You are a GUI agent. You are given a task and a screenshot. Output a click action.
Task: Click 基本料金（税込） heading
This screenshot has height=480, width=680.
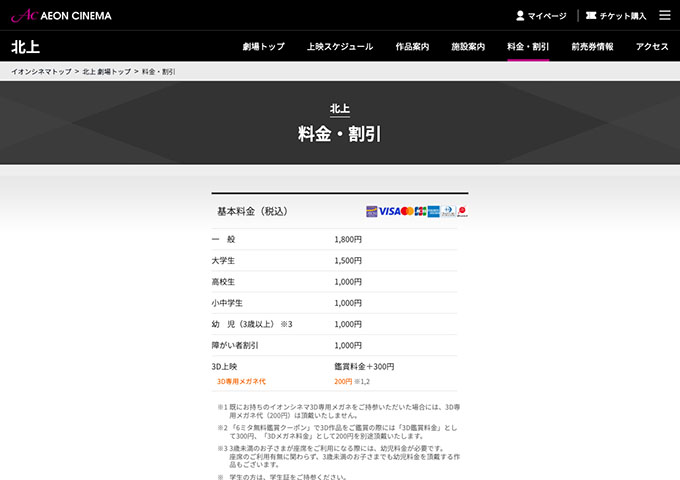tap(252, 211)
